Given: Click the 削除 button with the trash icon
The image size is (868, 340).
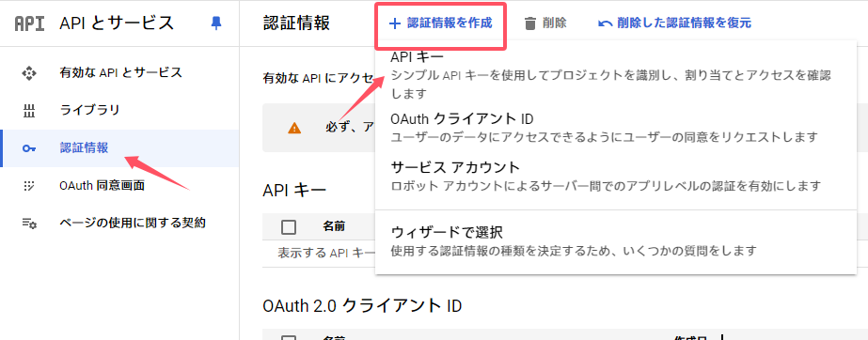Looking at the screenshot, I should tap(545, 23).
